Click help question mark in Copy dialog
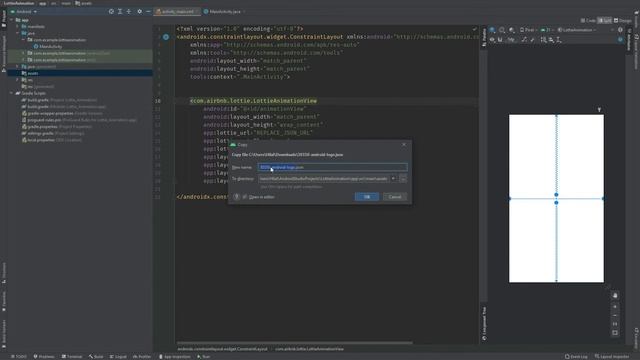 coord(236,197)
